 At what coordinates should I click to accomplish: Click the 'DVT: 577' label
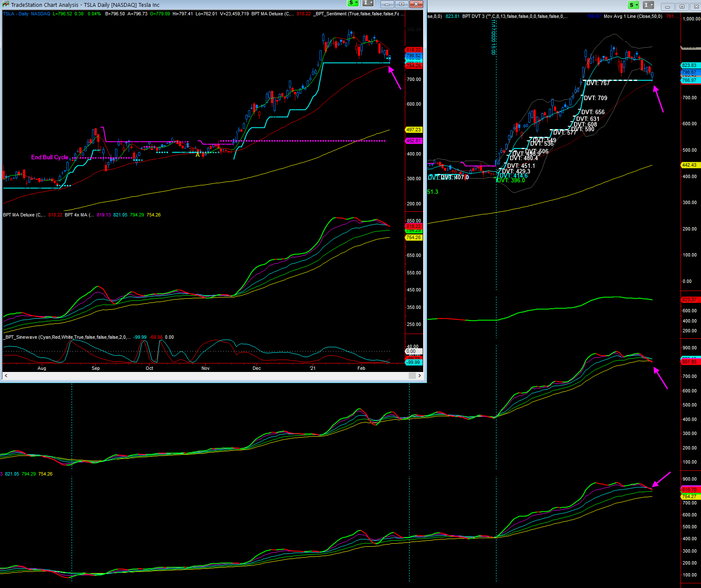[565, 133]
